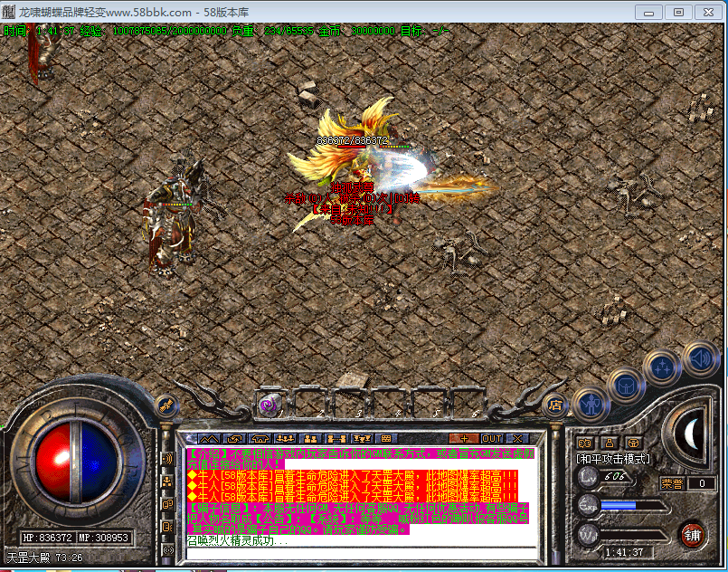728x572 pixels.
Task: Click the linked-persons icon in chat toolbar
Action: coord(336,438)
